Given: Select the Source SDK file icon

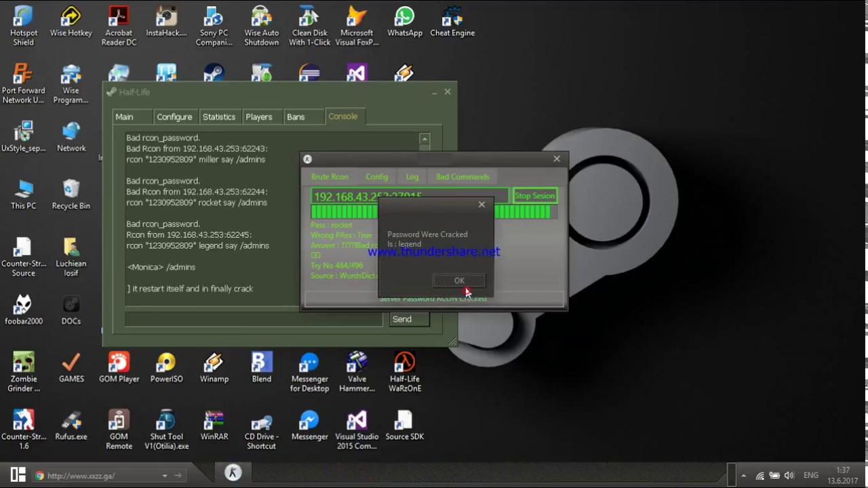Looking at the screenshot, I should pos(405,425).
